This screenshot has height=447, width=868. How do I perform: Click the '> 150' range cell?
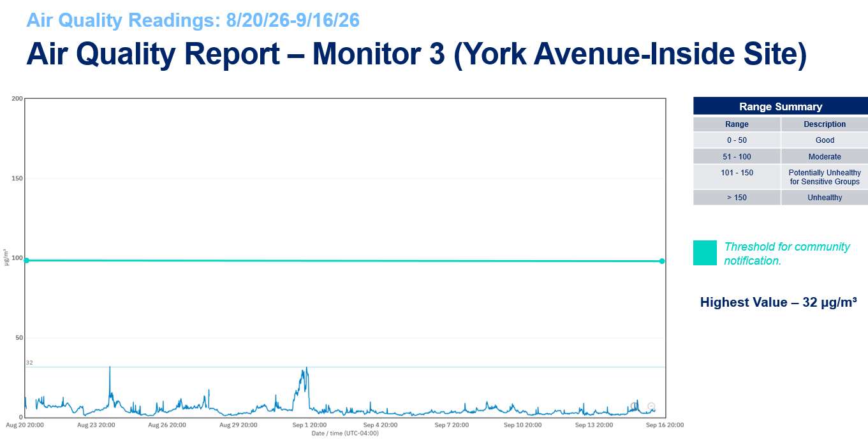point(737,198)
